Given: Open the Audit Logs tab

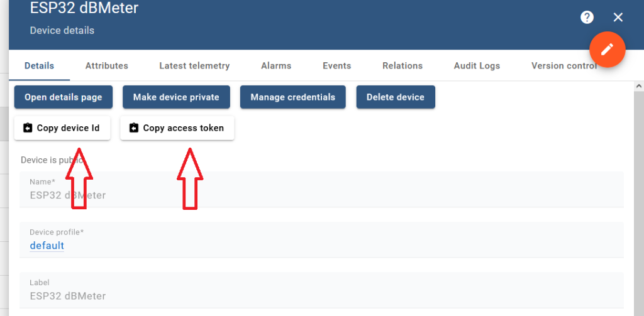Looking at the screenshot, I should (x=477, y=66).
